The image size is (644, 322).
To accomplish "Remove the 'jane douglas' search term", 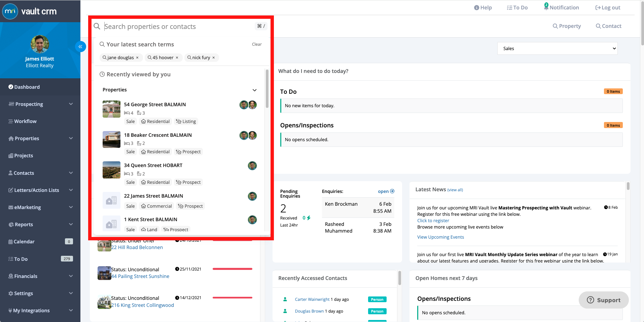I will point(137,58).
